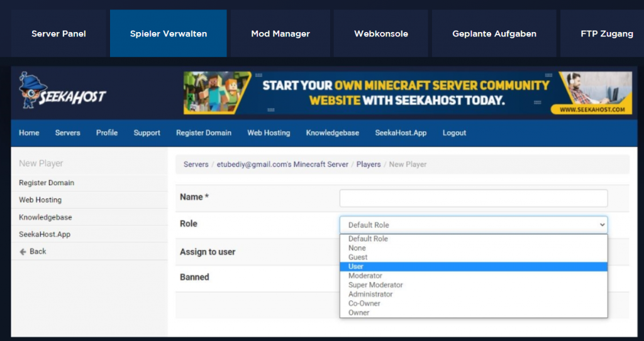The height and width of the screenshot is (341, 644).
Task: Select None in the Role list
Action: (x=474, y=248)
